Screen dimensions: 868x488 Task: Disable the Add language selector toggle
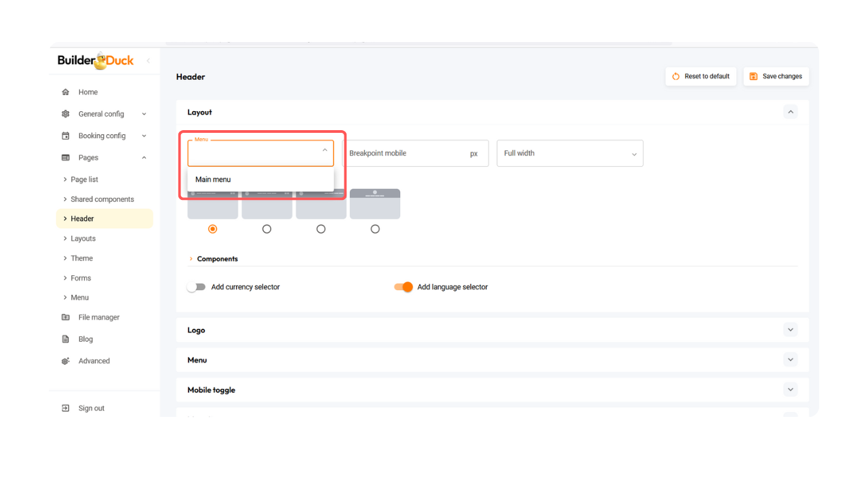[x=403, y=287]
